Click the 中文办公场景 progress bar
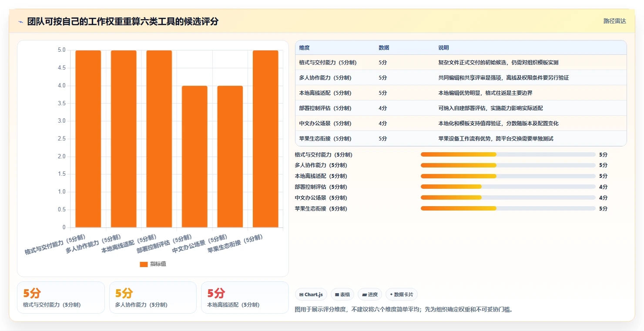 click(508, 198)
